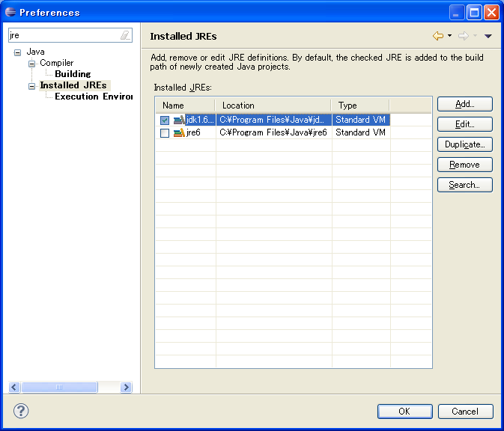The image size is (504, 431).
Task: Confirm with the OK button
Action: (x=404, y=412)
